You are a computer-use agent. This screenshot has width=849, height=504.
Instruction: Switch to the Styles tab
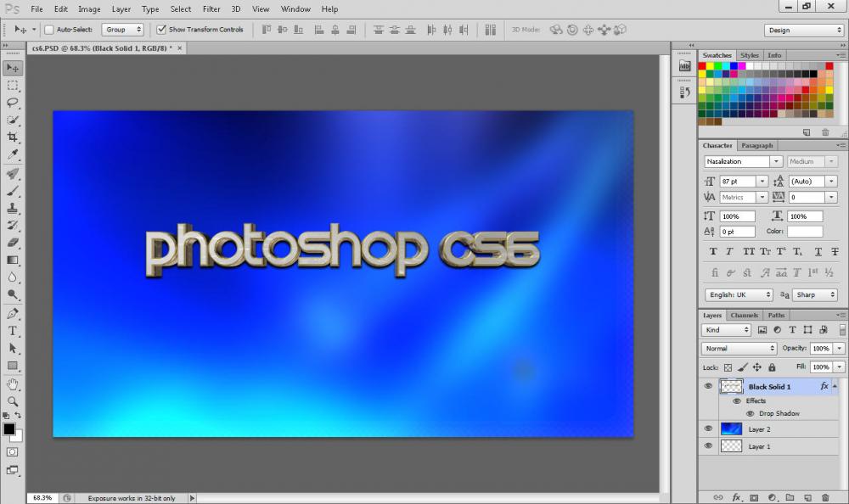(x=750, y=55)
